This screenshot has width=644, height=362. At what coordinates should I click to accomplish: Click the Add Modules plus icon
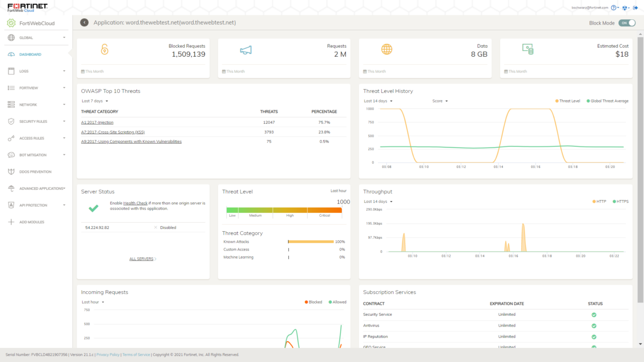coord(11,221)
